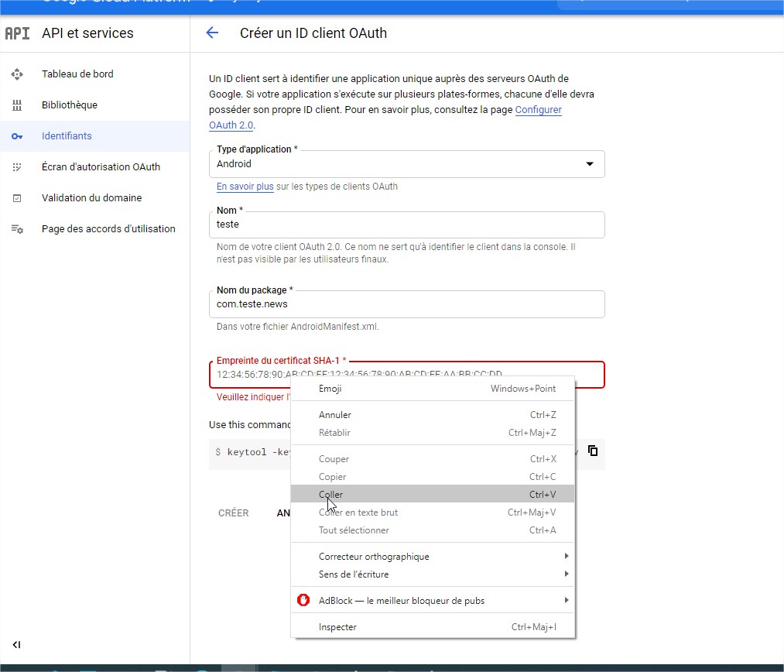Choose Coller en texte brut

pos(433,512)
